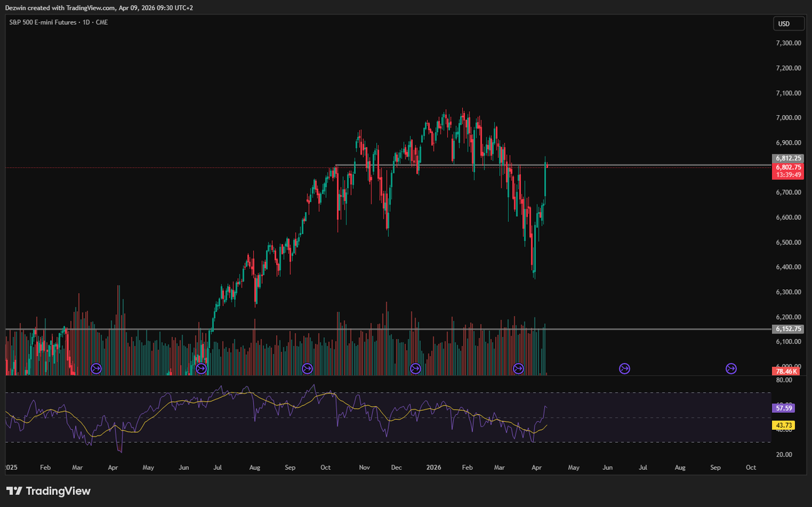
Task: Click the contract roll marker in mid-December 2025
Action: (415, 369)
